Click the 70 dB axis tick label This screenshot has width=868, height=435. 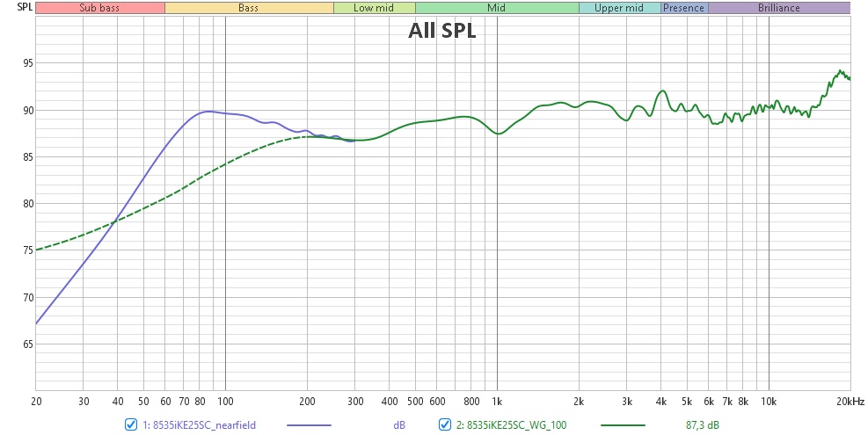click(27, 297)
